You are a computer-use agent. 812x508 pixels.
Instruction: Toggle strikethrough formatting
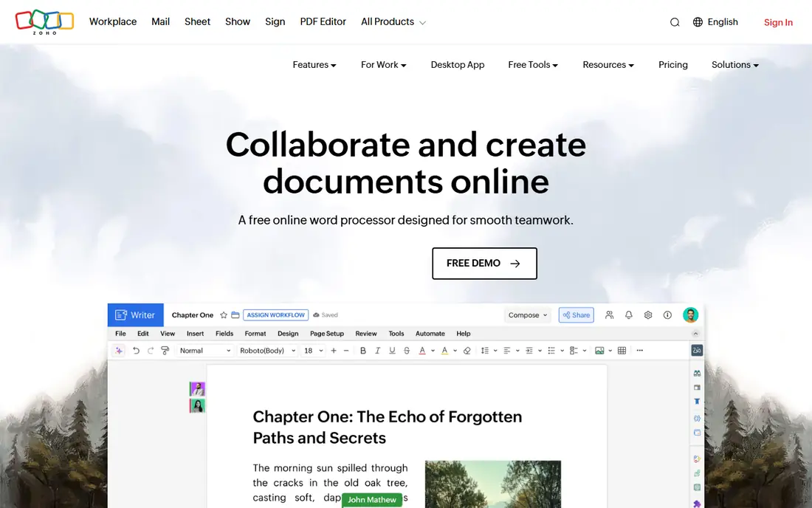tap(407, 351)
